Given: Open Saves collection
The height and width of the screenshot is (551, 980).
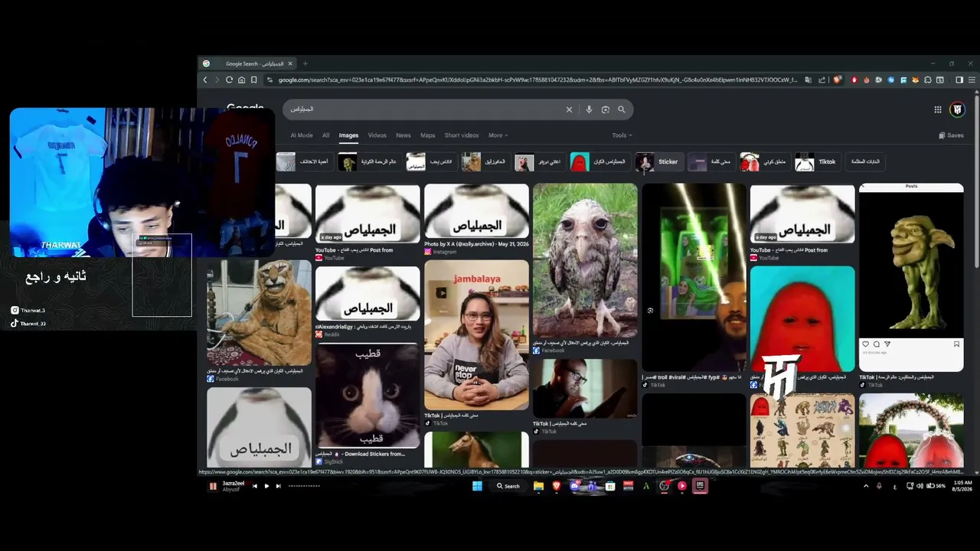Looking at the screenshot, I should coord(951,135).
